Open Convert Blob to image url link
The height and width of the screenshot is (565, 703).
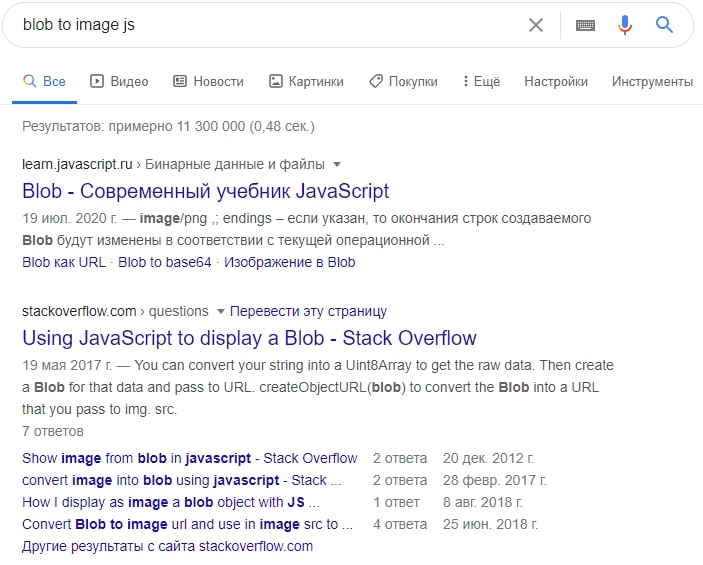click(187, 524)
